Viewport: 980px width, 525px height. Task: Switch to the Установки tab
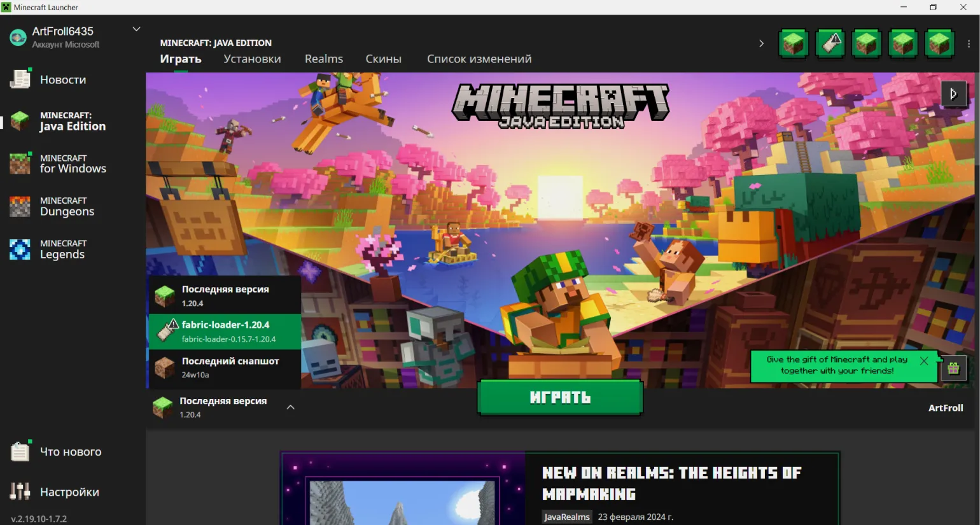tap(252, 59)
